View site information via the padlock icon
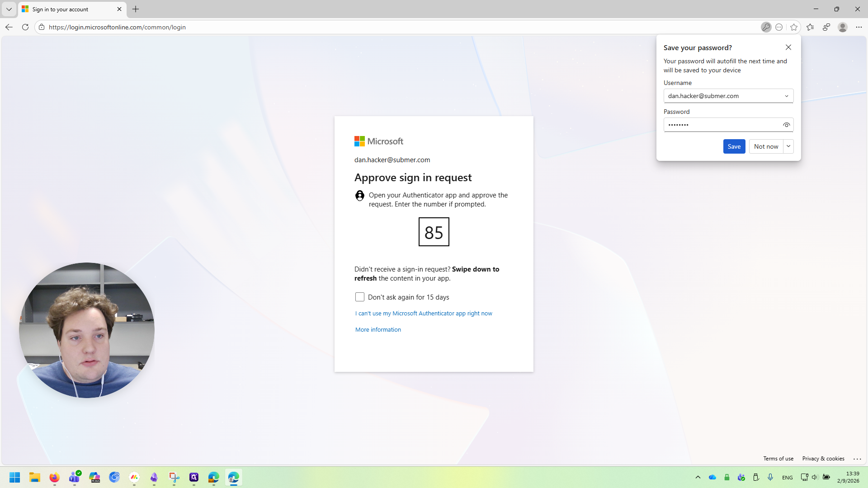 point(42,27)
